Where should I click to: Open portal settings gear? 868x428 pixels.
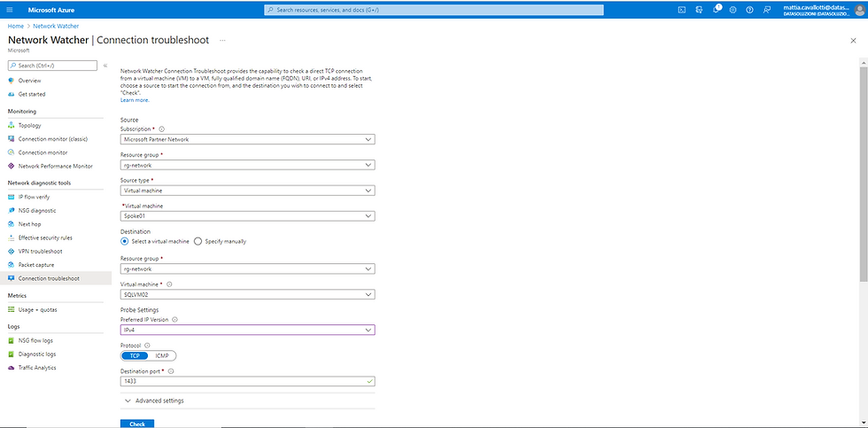tap(732, 10)
